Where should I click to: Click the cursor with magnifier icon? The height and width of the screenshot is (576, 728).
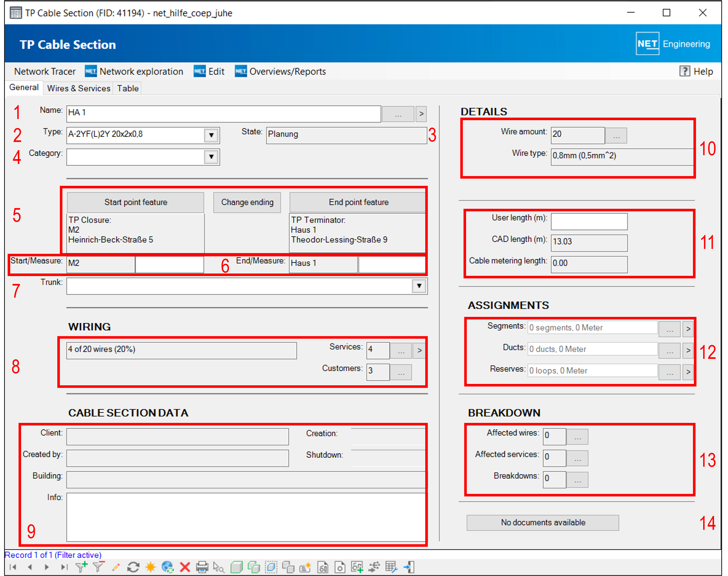click(x=219, y=567)
